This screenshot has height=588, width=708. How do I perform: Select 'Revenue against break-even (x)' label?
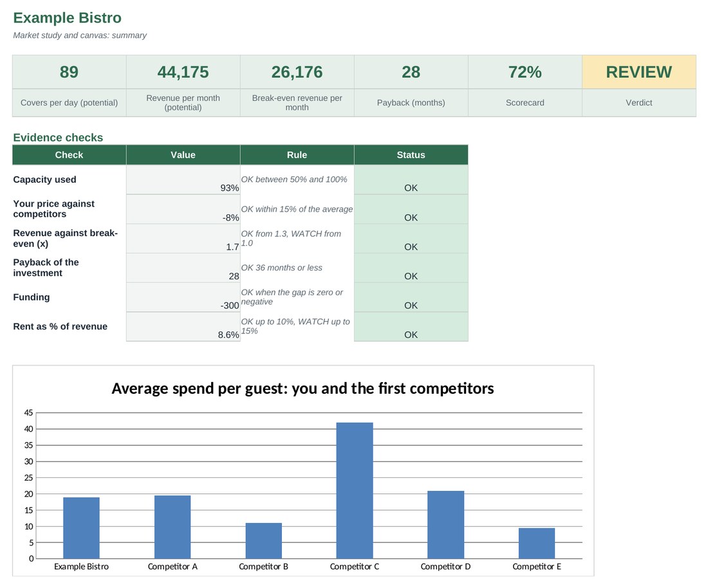point(66,238)
